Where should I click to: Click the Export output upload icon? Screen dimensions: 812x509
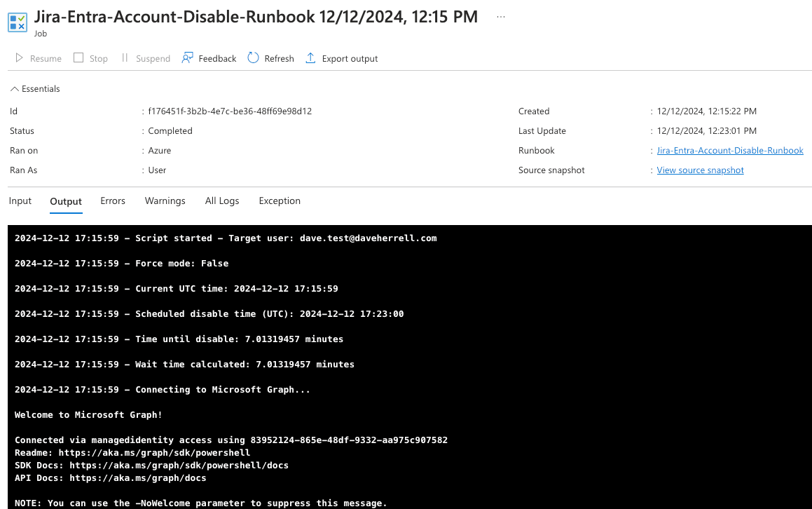click(310, 58)
